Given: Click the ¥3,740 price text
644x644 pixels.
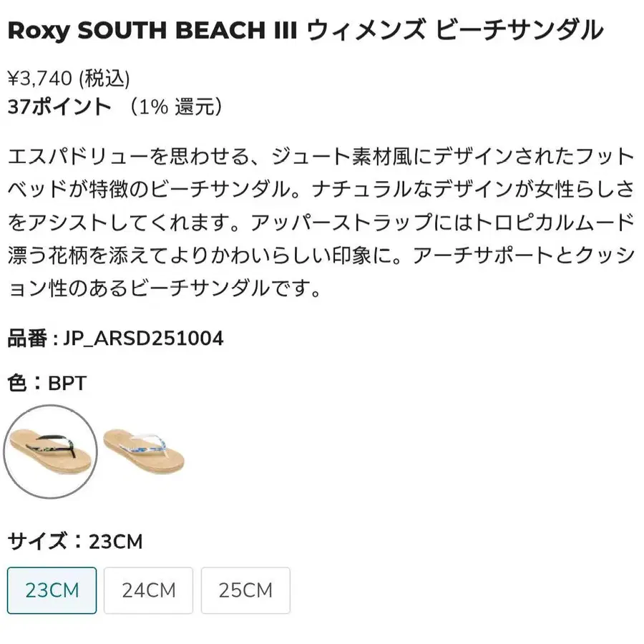Looking at the screenshot, I should pos(40,79).
